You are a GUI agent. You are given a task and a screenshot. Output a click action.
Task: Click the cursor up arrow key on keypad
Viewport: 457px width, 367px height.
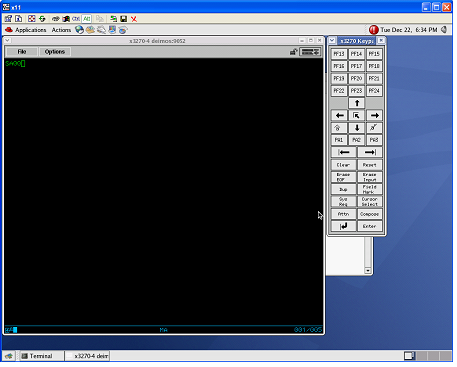point(357,103)
